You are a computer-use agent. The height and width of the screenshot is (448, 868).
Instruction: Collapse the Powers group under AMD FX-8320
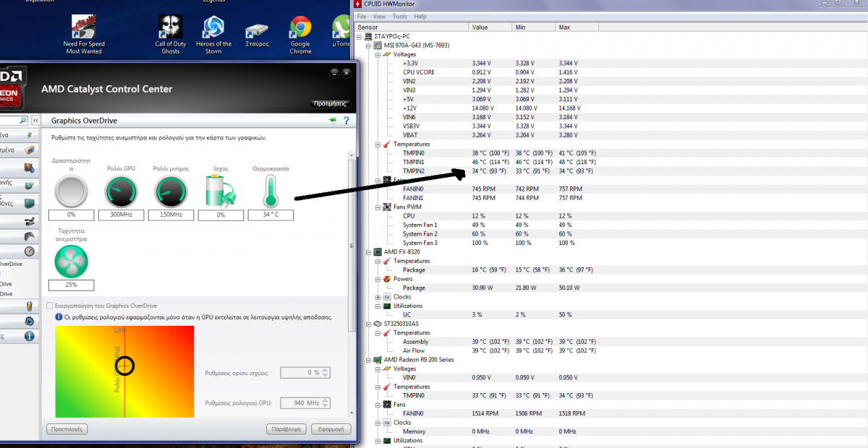pos(378,279)
